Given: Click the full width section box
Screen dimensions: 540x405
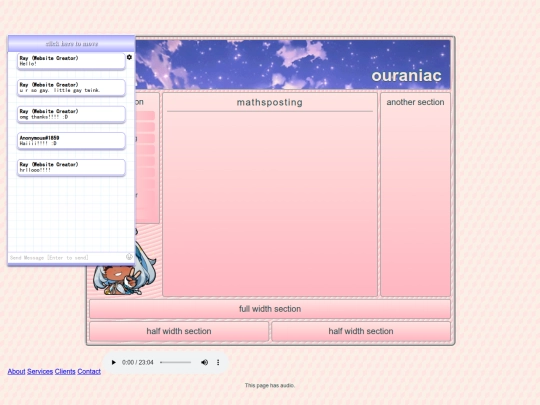Looking at the screenshot, I should [270, 309].
